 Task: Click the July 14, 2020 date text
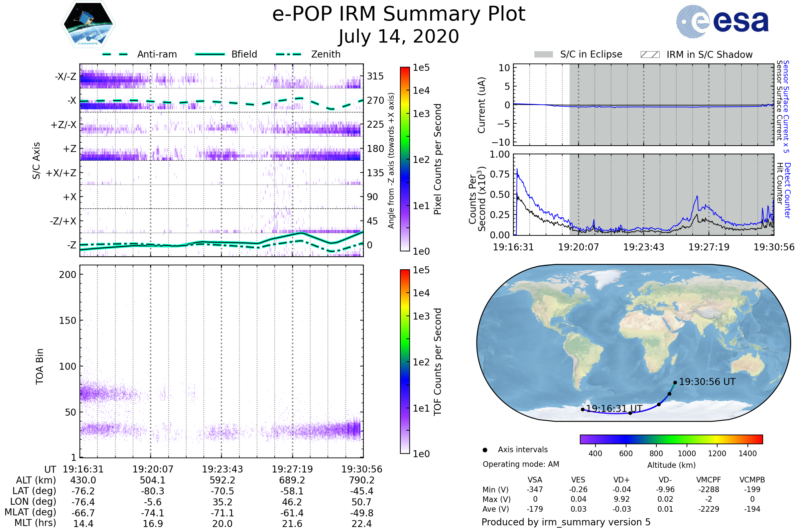(399, 37)
